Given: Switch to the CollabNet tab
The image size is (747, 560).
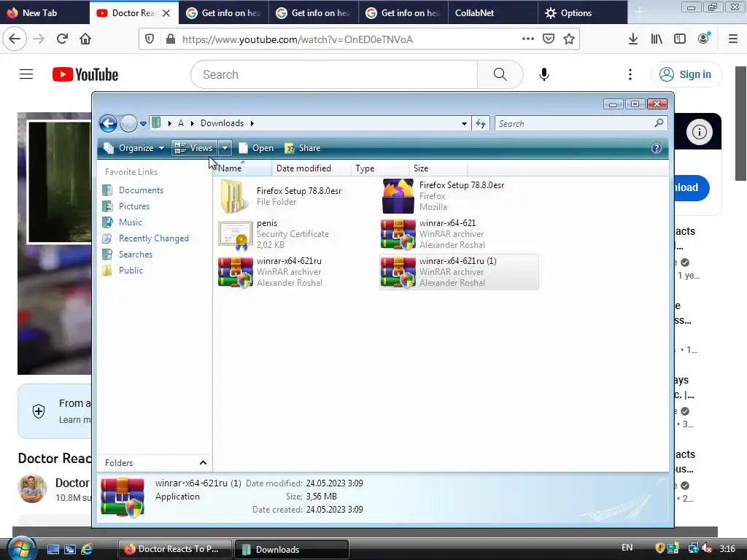Looking at the screenshot, I should coord(492,13).
